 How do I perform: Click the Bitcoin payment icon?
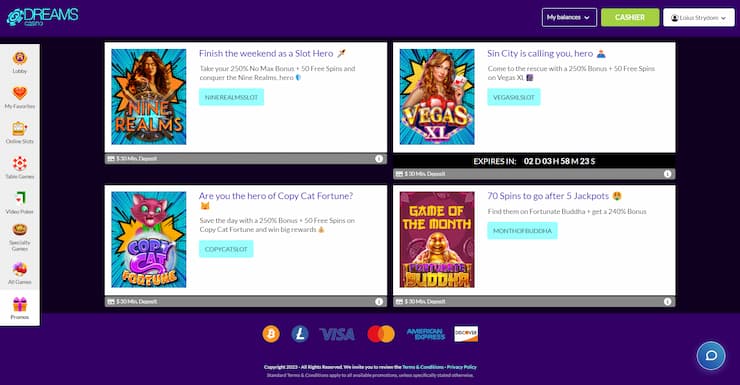click(x=271, y=334)
